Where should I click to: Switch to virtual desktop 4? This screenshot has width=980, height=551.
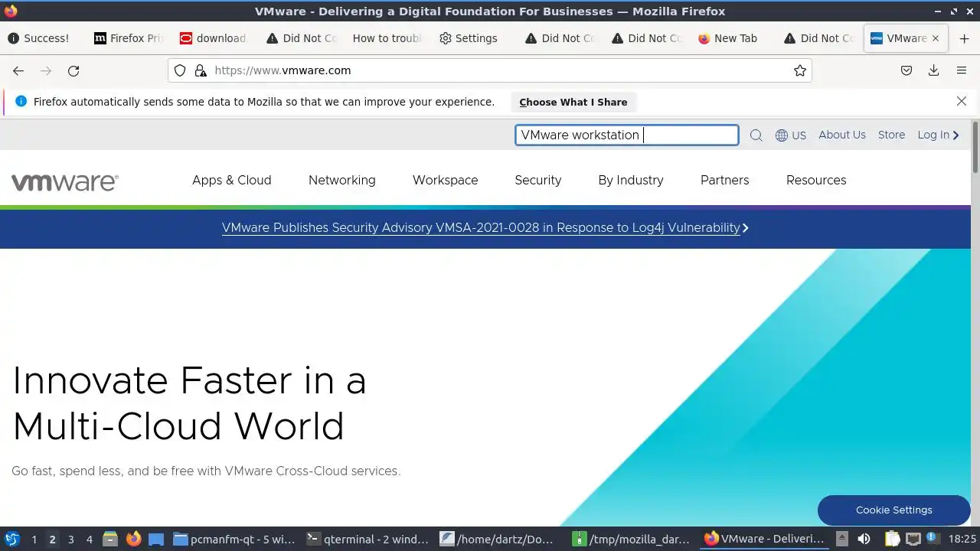[x=89, y=539]
